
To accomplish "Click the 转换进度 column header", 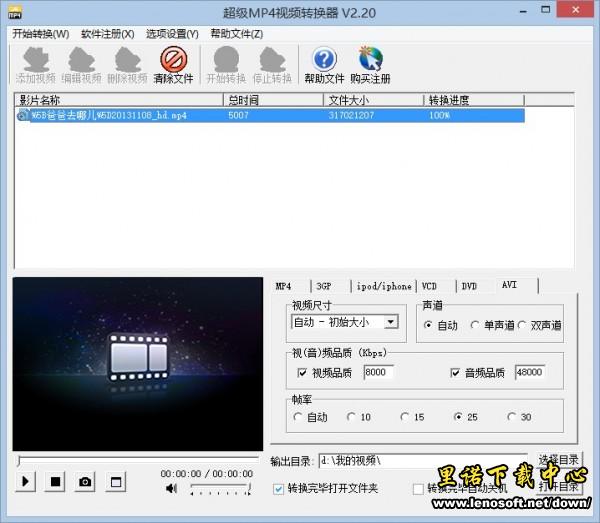I will (x=474, y=100).
